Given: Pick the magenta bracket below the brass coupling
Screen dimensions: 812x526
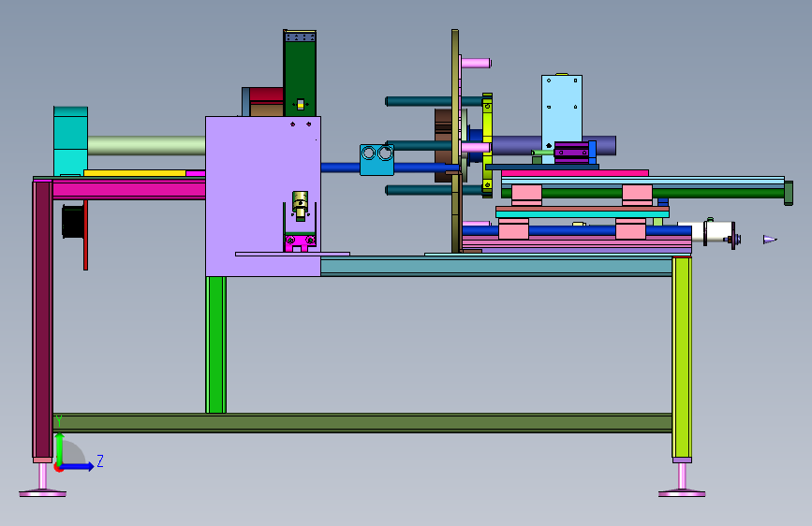Looking at the screenshot, I should tap(301, 242).
